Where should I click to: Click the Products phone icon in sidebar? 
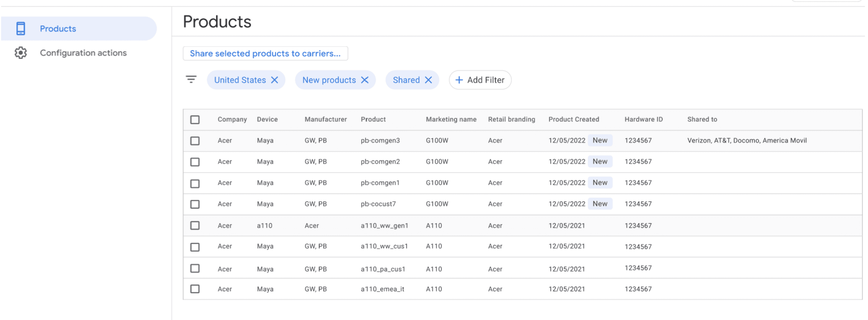21,29
